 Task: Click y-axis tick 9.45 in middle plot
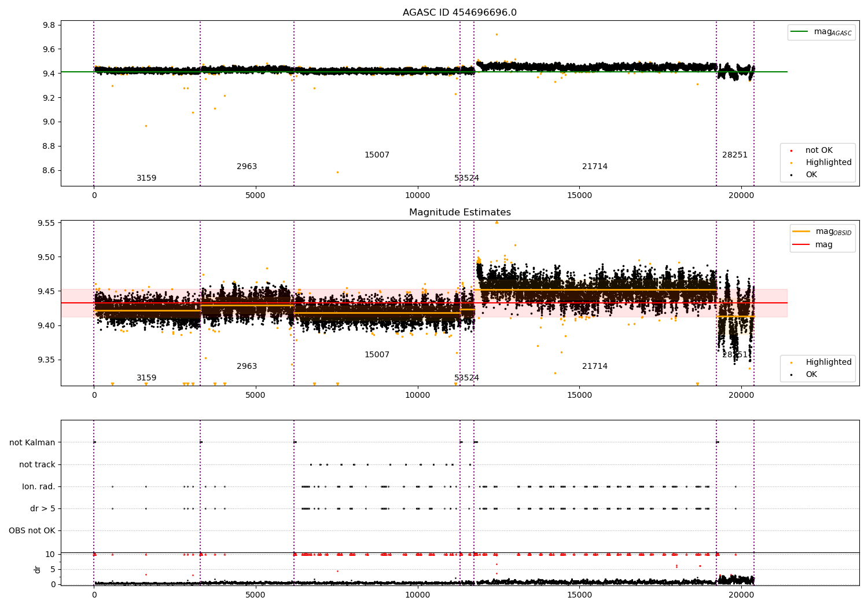point(46,291)
